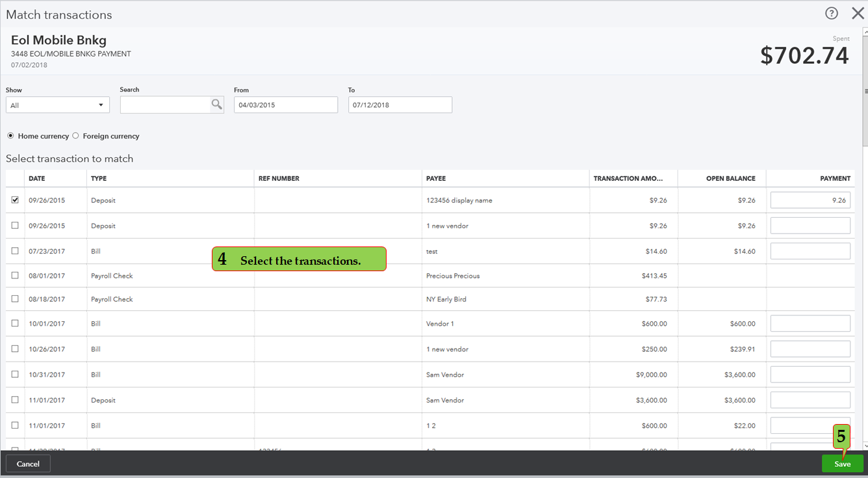Select the Home currency option
The width and height of the screenshot is (868, 478).
pos(10,135)
